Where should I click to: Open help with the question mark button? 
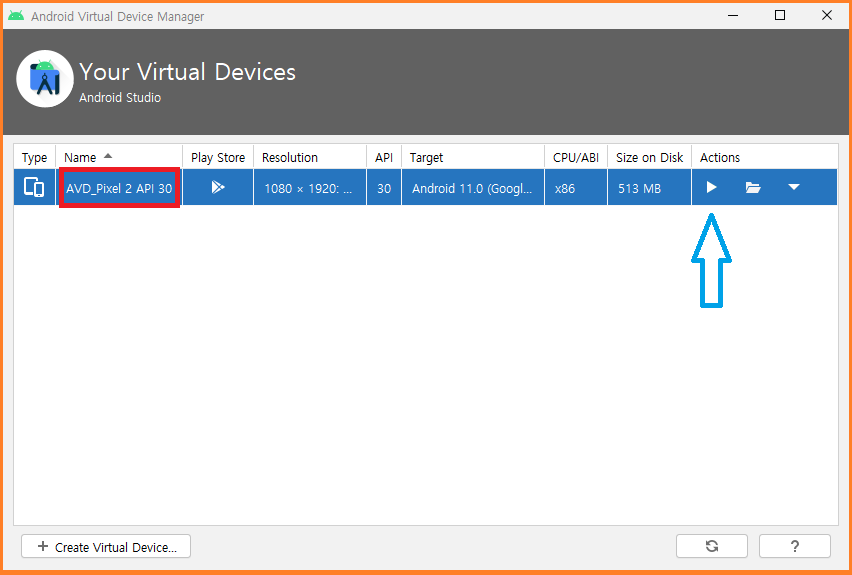point(794,546)
